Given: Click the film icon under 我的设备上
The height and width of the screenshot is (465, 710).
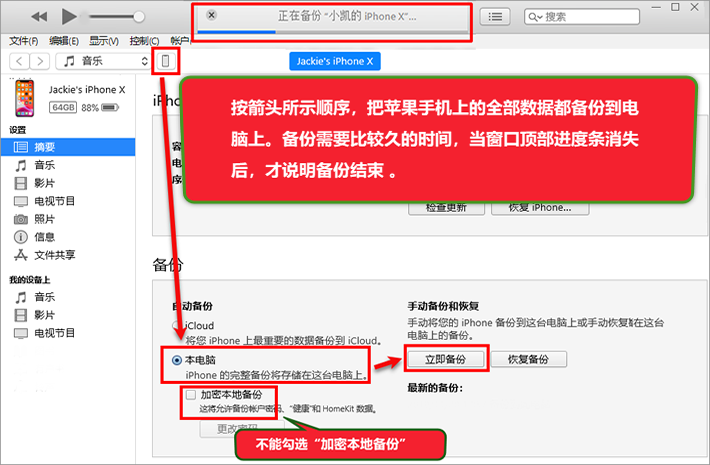Looking at the screenshot, I should (x=21, y=315).
